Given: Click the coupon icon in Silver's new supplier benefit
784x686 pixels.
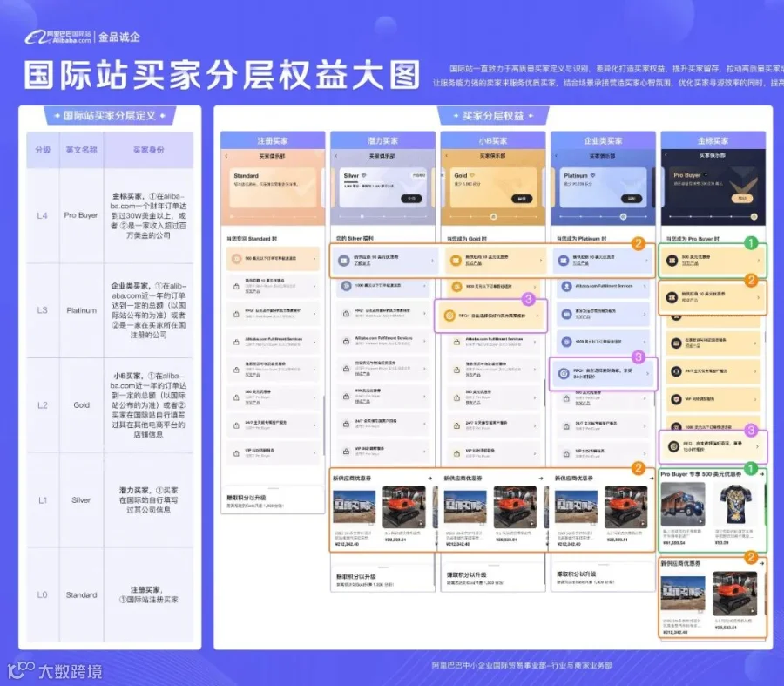Looking at the screenshot, I should pos(343,261).
